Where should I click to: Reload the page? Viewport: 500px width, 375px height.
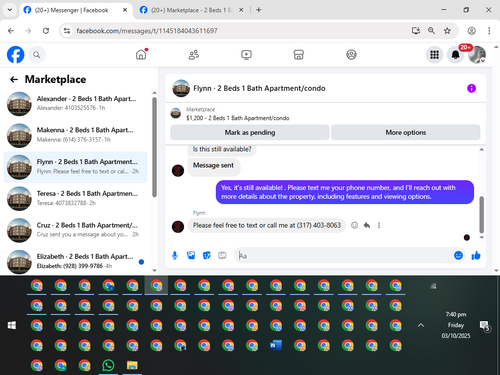46,31
